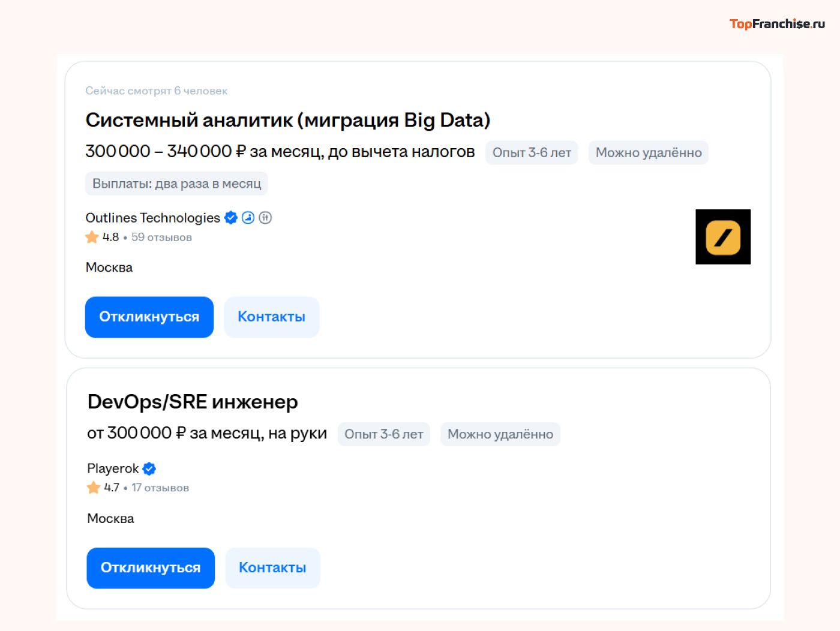
Task: Open Контакты for the Системный аналитик vacancy
Action: tap(271, 317)
